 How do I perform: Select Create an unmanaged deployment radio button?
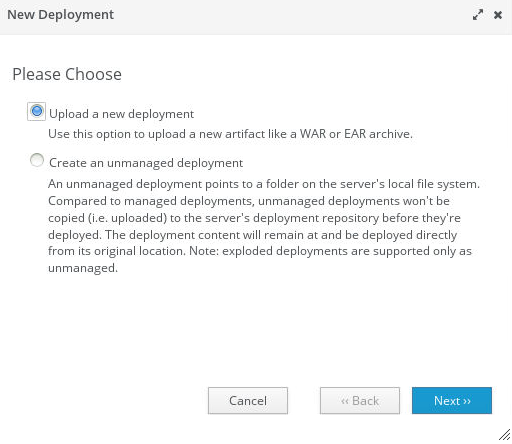pos(37,160)
